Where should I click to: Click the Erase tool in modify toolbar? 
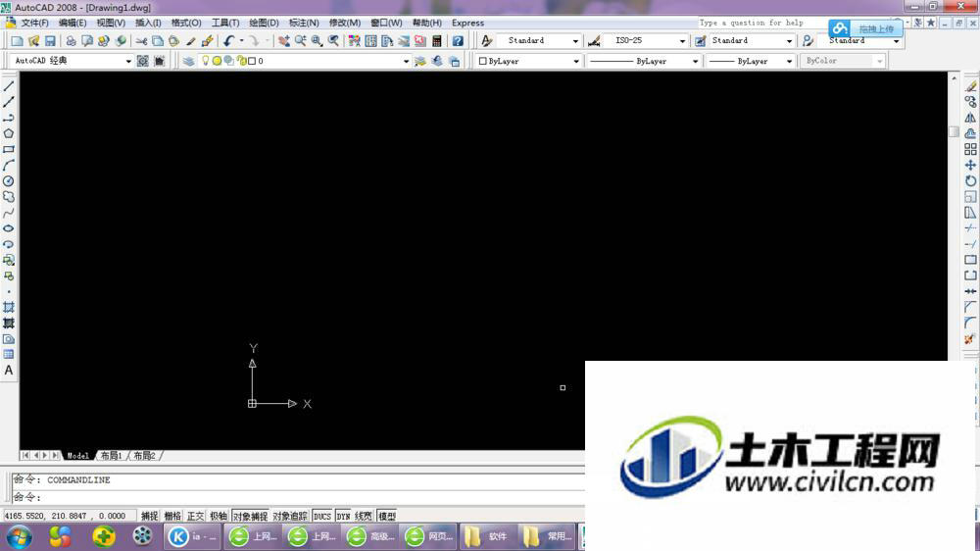[970, 85]
